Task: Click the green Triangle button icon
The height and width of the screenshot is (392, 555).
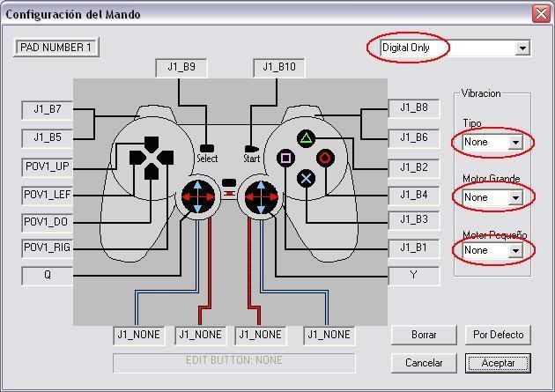Action: pyautogui.click(x=307, y=138)
